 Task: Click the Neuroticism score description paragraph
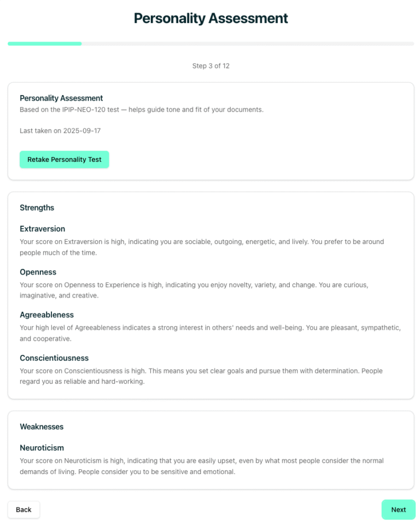202,466
